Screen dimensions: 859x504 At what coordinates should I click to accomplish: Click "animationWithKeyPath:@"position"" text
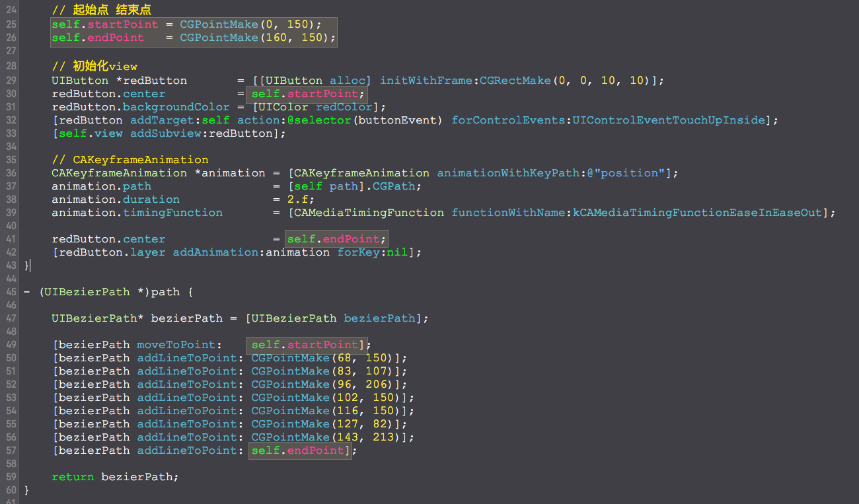tap(551, 173)
